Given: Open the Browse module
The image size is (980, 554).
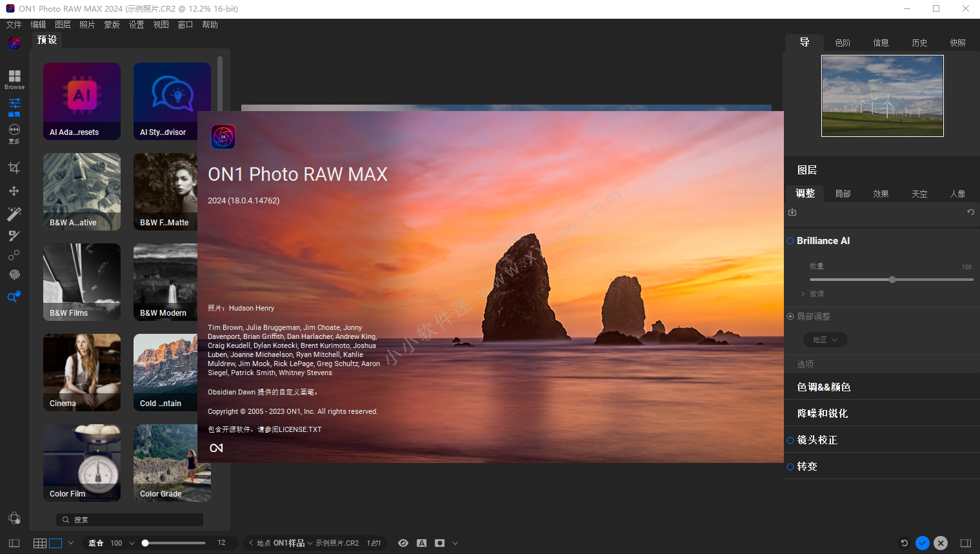Looking at the screenshot, I should (x=14, y=79).
